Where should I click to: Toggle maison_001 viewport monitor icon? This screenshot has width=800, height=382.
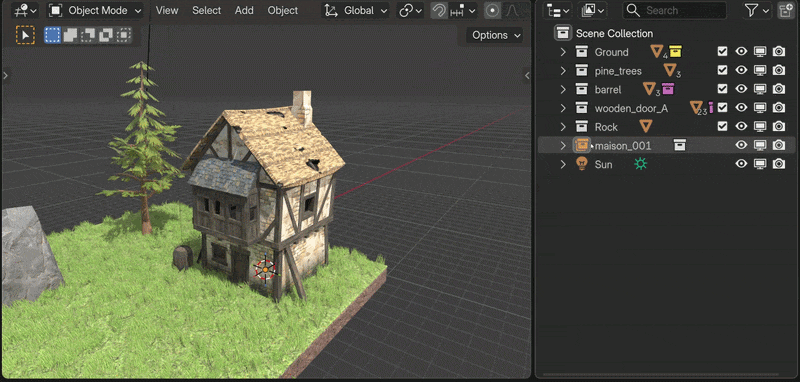coord(760,145)
